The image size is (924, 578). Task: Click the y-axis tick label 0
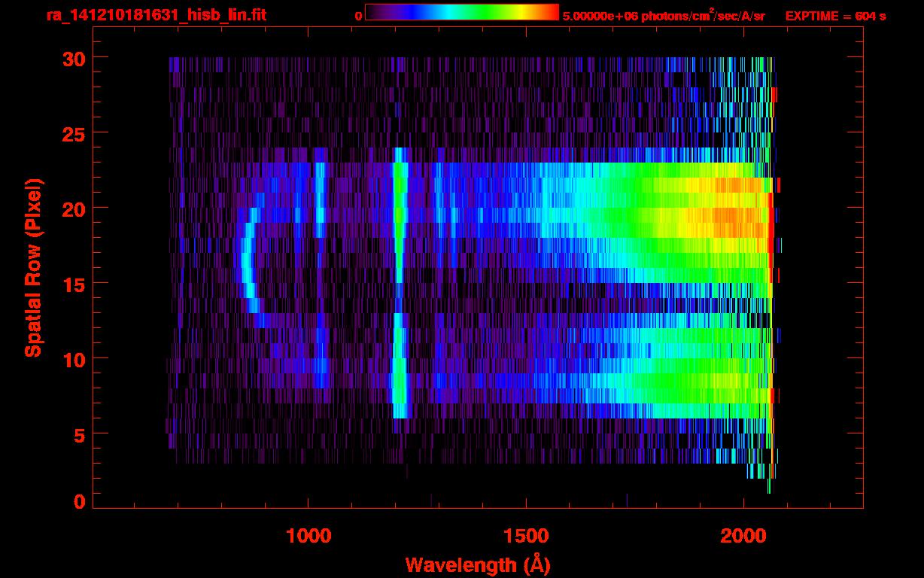(x=80, y=502)
